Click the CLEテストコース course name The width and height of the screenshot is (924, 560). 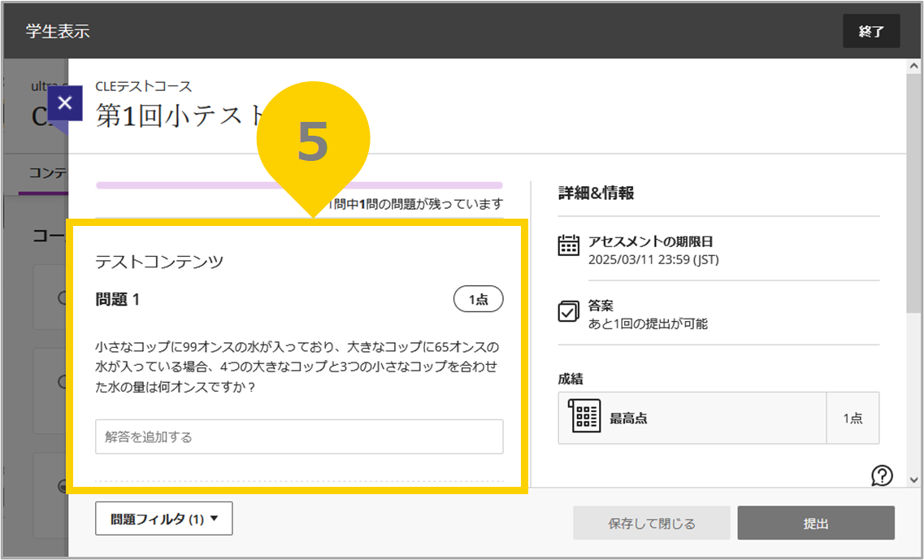[x=144, y=87]
